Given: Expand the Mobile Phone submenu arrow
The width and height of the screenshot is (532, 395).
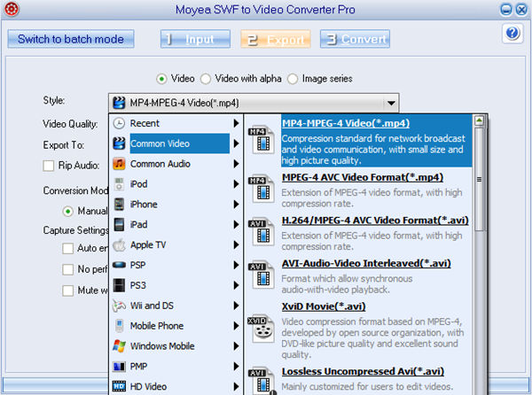Looking at the screenshot, I should 236,326.
